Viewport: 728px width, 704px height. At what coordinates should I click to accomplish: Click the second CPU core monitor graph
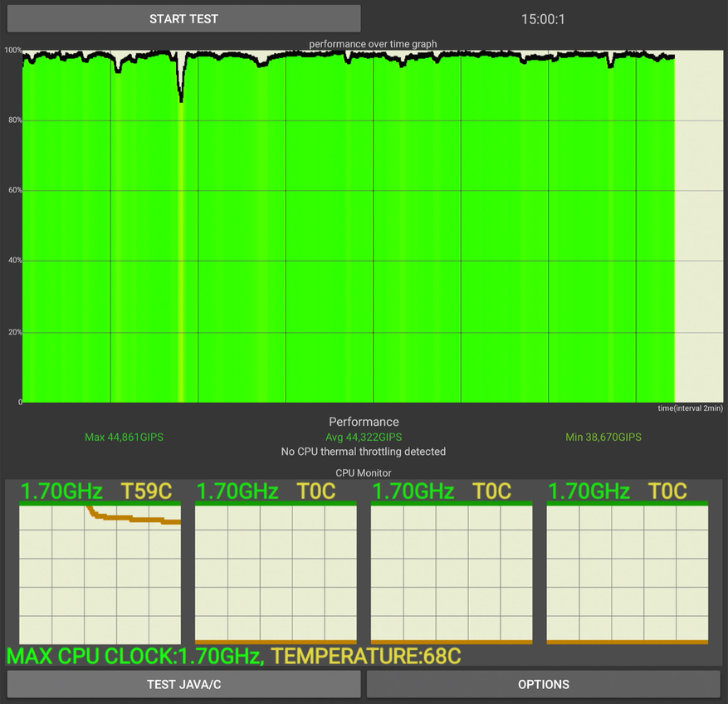[x=276, y=574]
